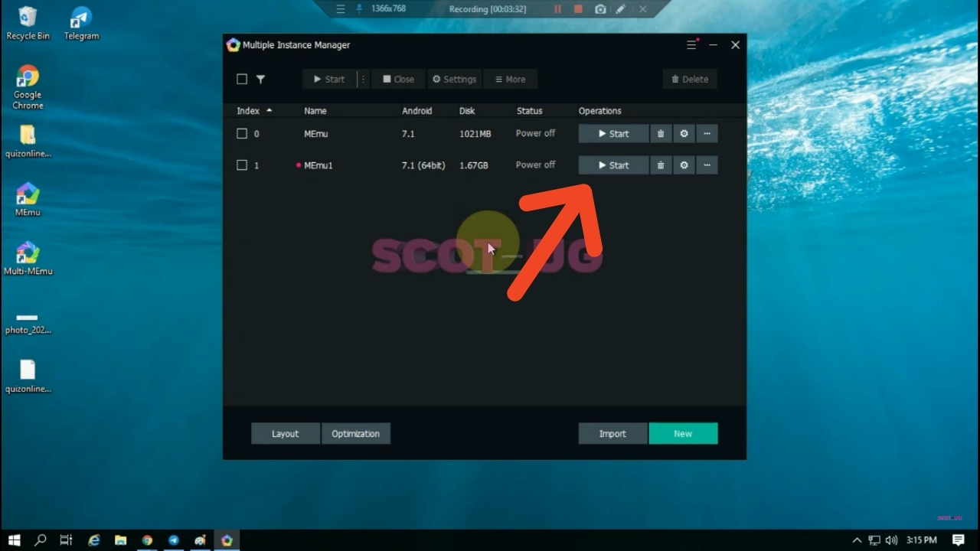
Task: Click the batch Start toolbar button
Action: coord(329,79)
